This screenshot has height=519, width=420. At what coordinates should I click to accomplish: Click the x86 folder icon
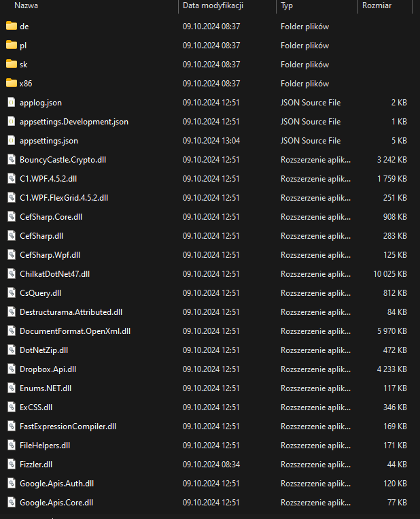click(x=12, y=83)
